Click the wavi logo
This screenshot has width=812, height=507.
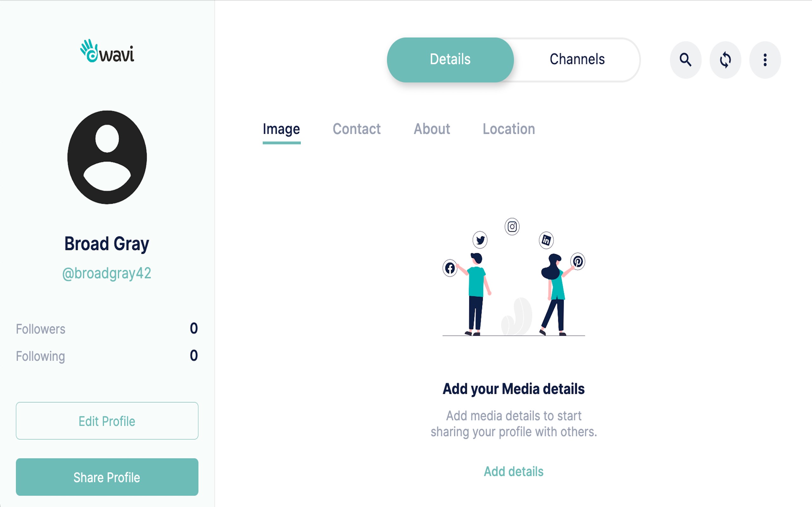(107, 52)
